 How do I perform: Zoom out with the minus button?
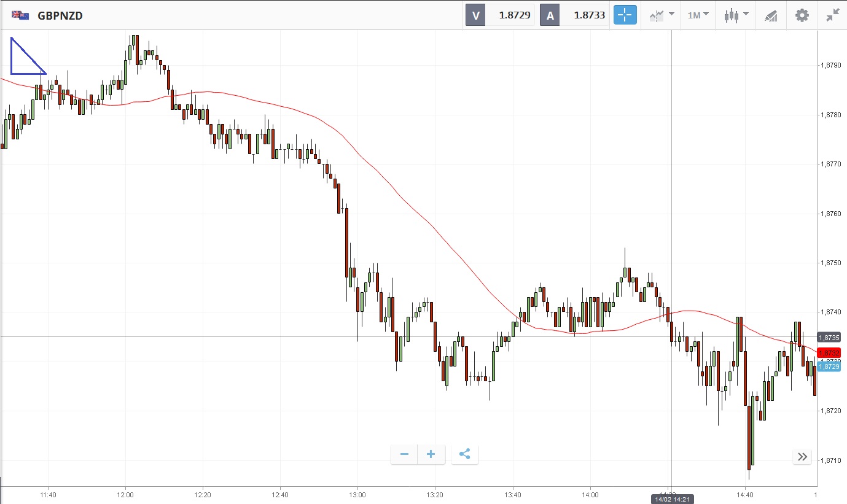tap(404, 454)
